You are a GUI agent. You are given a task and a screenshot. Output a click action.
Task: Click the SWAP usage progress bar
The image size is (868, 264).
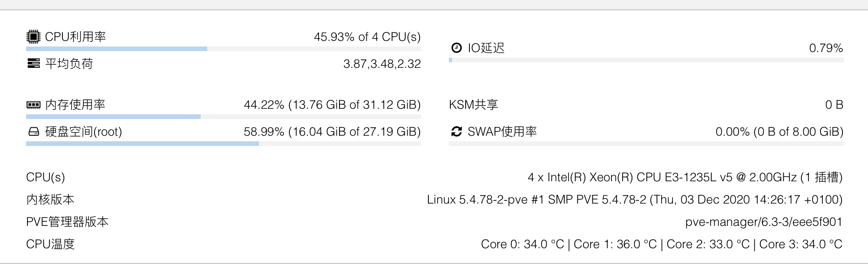[x=646, y=144]
